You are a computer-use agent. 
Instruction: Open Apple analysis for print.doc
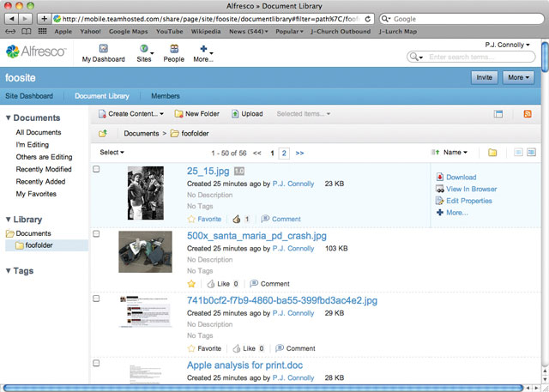pos(244,365)
